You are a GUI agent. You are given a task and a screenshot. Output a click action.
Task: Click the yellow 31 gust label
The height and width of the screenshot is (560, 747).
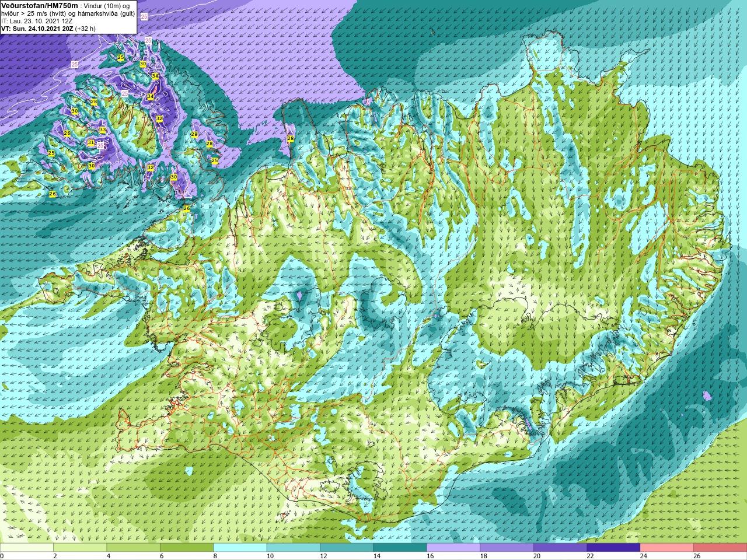90,142
